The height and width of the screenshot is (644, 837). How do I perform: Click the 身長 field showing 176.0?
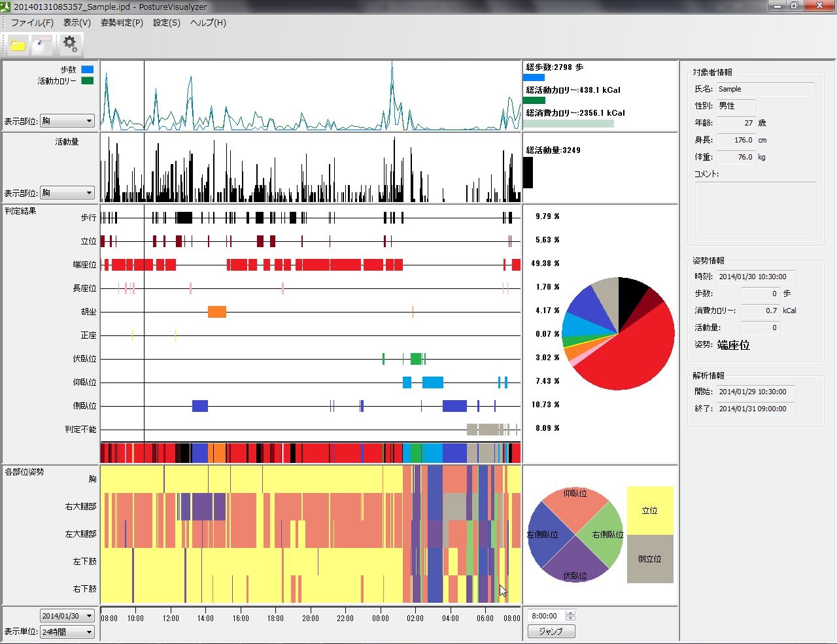pyautogui.click(x=736, y=140)
